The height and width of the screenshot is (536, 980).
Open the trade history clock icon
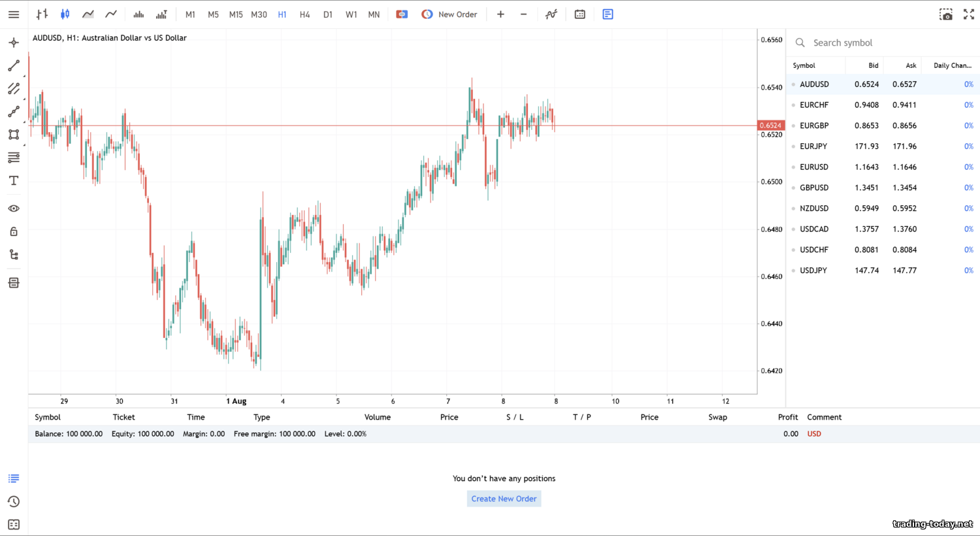coord(14,502)
